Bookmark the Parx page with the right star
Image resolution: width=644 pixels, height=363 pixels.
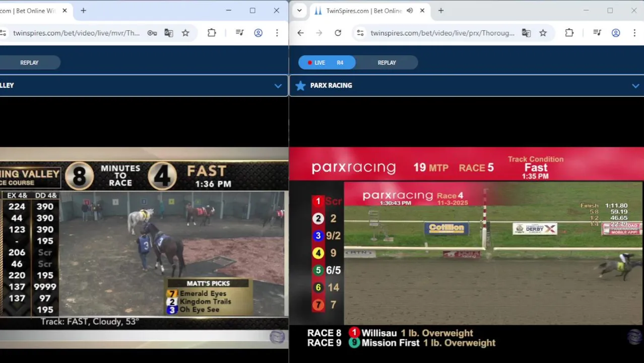[543, 33]
